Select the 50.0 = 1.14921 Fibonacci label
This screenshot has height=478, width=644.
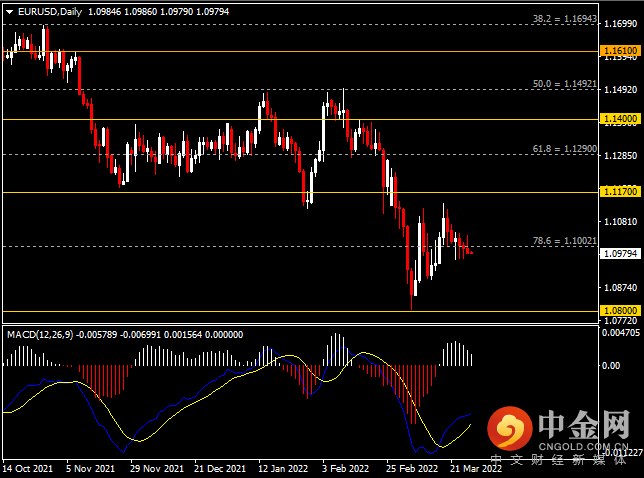(x=565, y=84)
